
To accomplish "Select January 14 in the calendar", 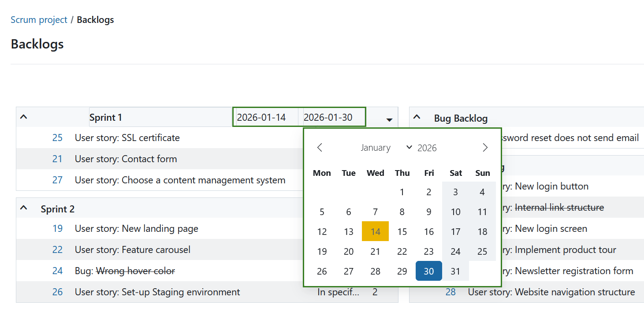I will point(375,231).
